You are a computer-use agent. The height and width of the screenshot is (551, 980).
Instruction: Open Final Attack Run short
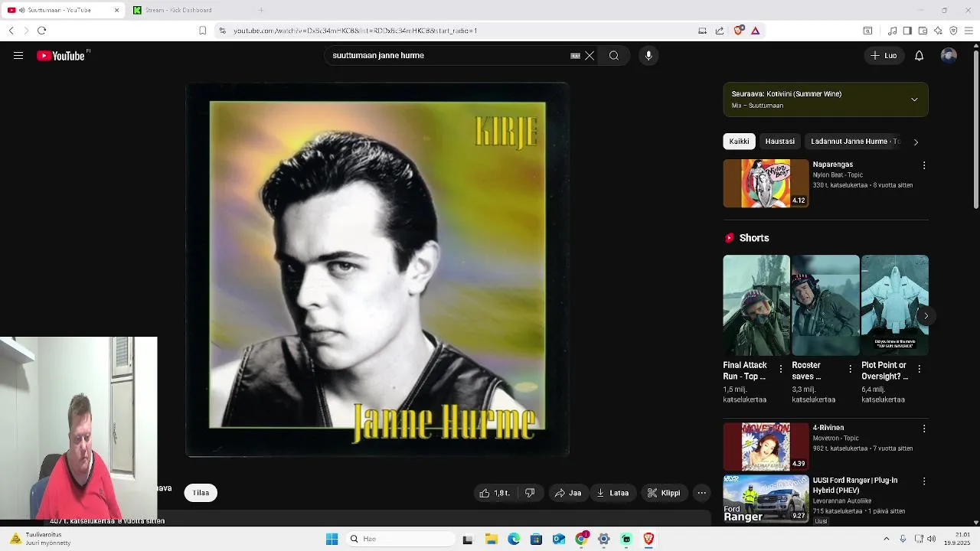(x=756, y=305)
